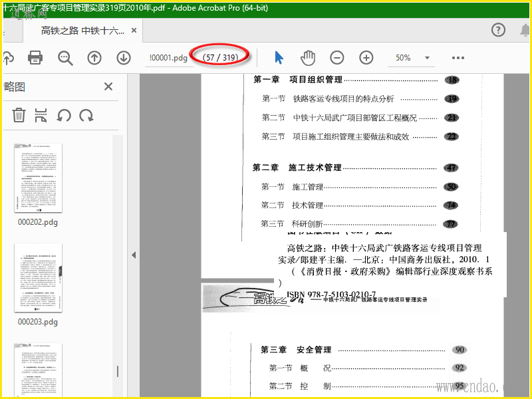This screenshot has width=532, height=399.
Task: Close the thumbnails panel
Action: click(108, 86)
